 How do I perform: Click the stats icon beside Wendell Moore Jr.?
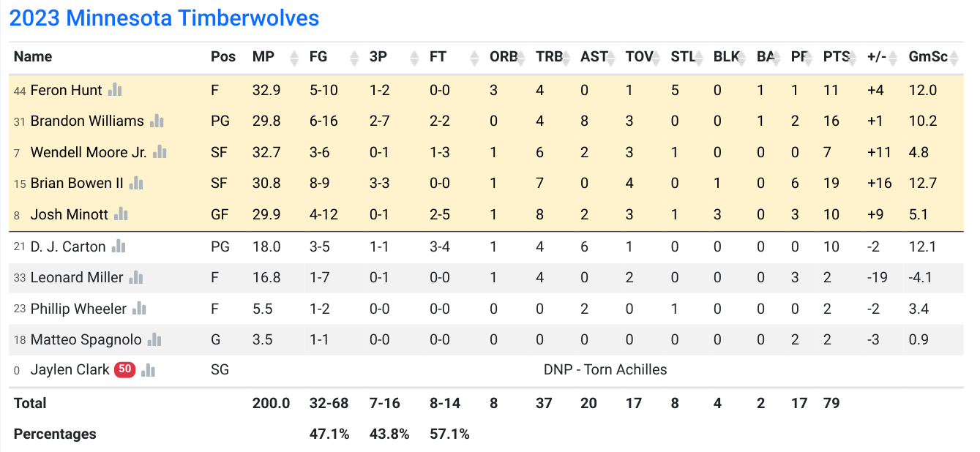[x=160, y=152]
